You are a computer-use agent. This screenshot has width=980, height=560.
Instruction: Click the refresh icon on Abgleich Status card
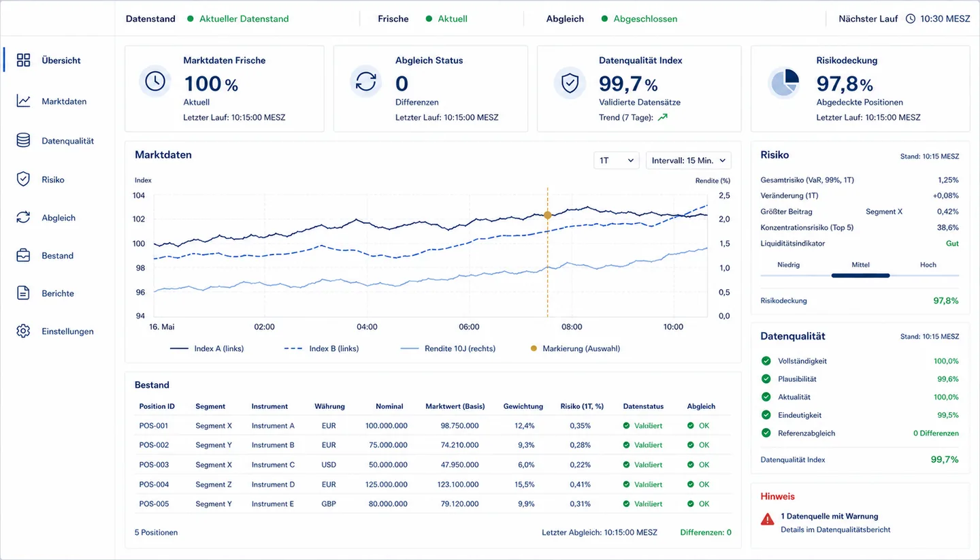click(366, 82)
